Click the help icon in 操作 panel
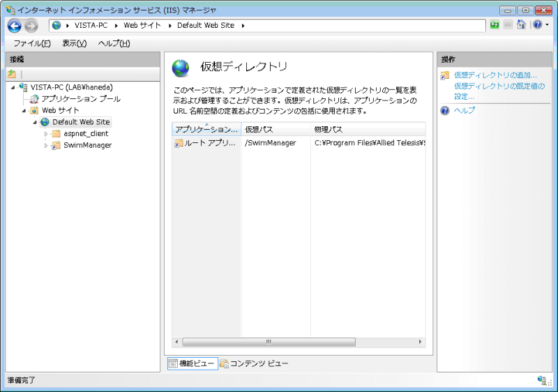 pos(445,111)
